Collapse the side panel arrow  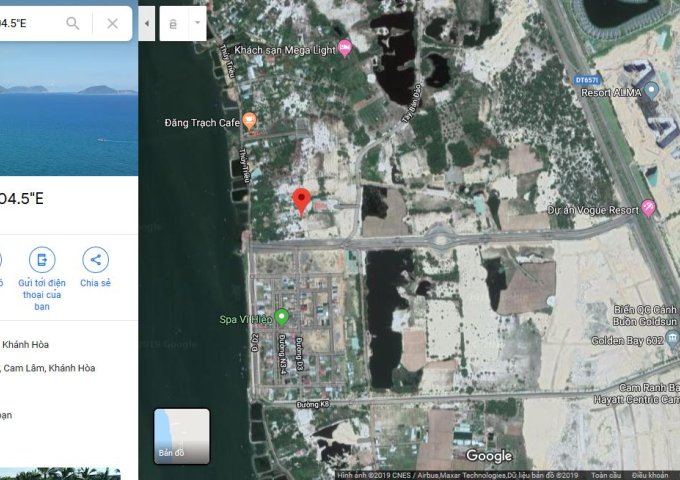coord(147,23)
